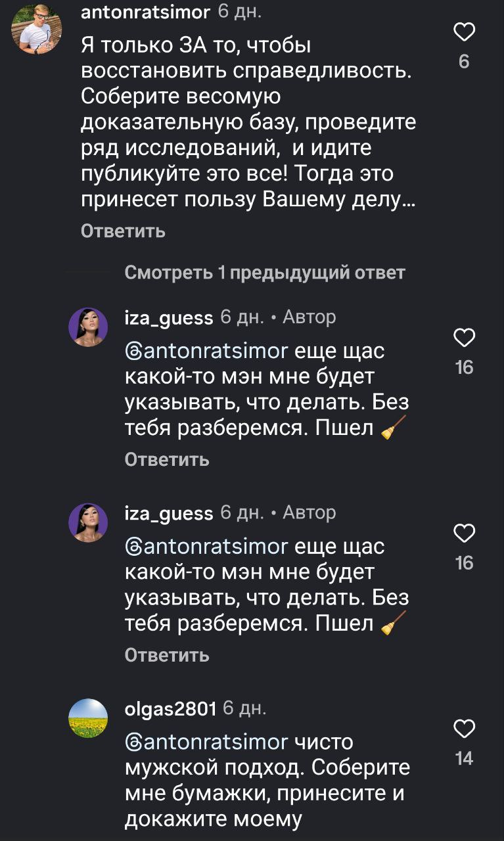Open olgas2801's sunflower field avatar

pos(88,718)
